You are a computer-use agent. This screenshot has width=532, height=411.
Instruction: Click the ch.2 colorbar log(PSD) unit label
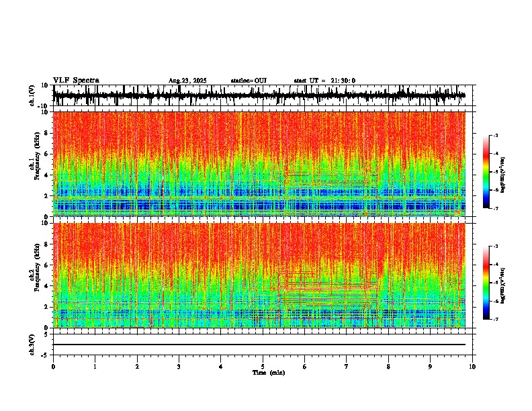click(503, 286)
